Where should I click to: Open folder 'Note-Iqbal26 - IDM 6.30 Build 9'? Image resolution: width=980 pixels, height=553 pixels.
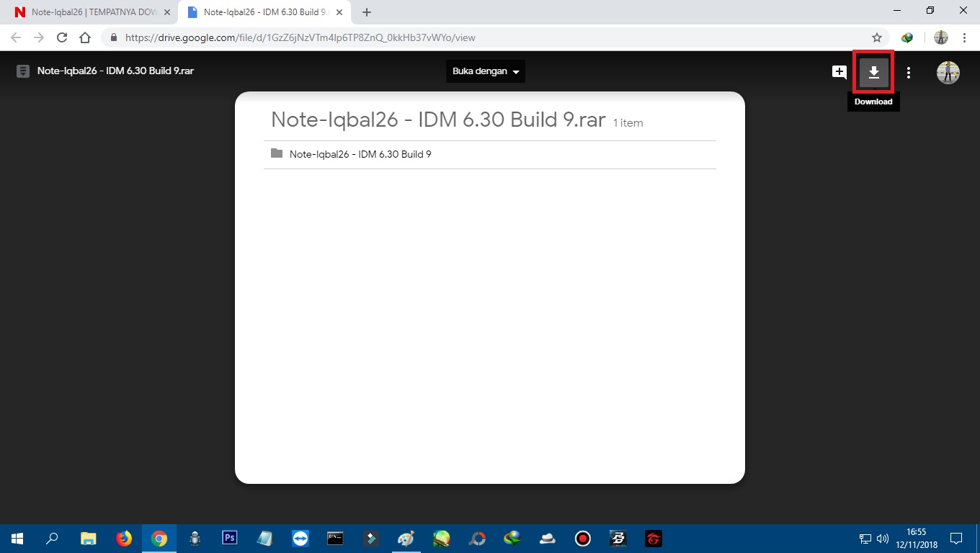490,154
